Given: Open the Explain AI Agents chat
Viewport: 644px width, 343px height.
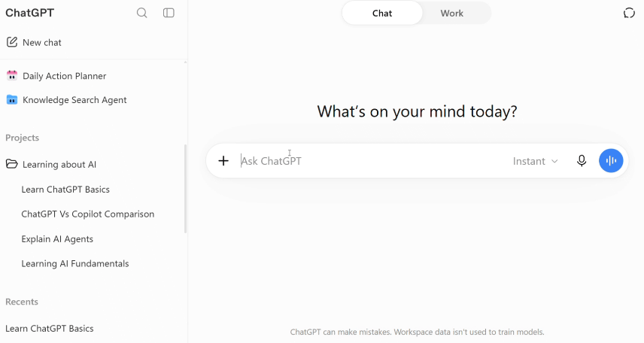Looking at the screenshot, I should click(57, 239).
